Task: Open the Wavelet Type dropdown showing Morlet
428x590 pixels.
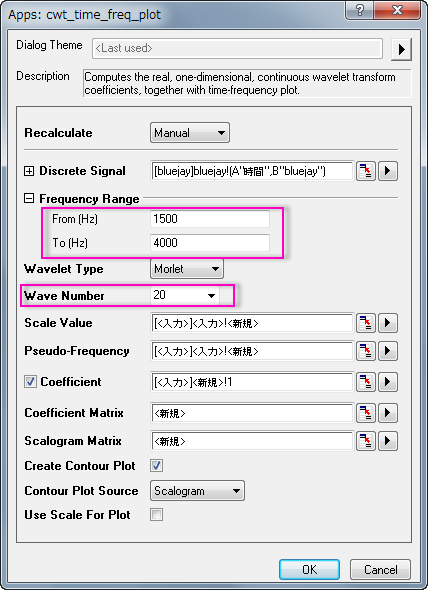Action: (187, 269)
